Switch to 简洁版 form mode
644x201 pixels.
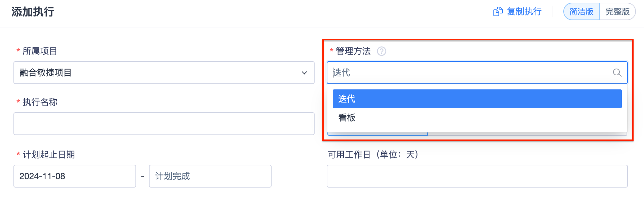pyautogui.click(x=581, y=12)
